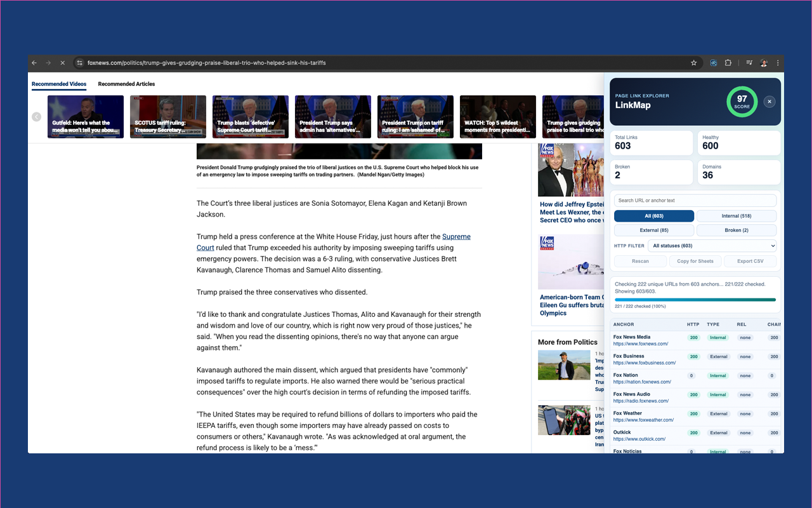Screen dimensions: 812x508
Task: Play 'WATCH: Top 5 wildest moments' video
Action: (498, 117)
